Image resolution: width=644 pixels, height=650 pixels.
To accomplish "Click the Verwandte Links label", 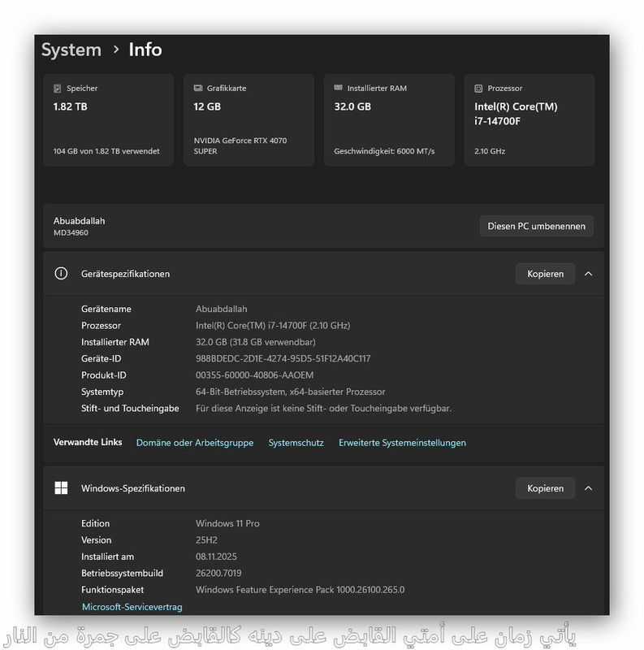I will (x=88, y=442).
